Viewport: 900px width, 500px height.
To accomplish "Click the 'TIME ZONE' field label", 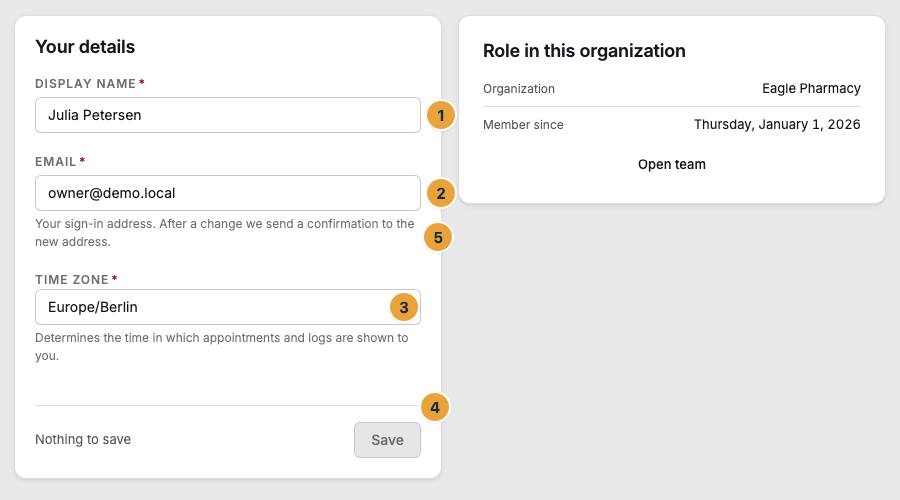I will [72, 280].
